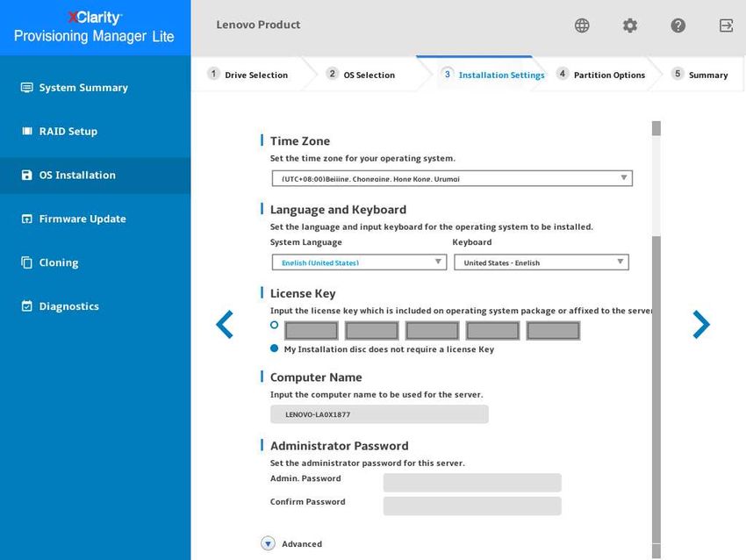This screenshot has height=560, width=746.
Task: Click the Firmware Update sidebar icon
Action: (27, 219)
